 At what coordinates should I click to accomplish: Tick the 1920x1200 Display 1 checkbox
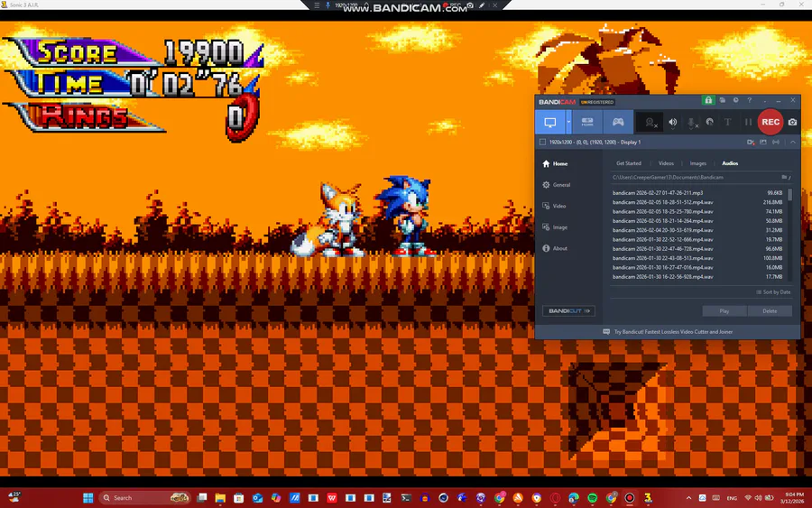[542, 142]
